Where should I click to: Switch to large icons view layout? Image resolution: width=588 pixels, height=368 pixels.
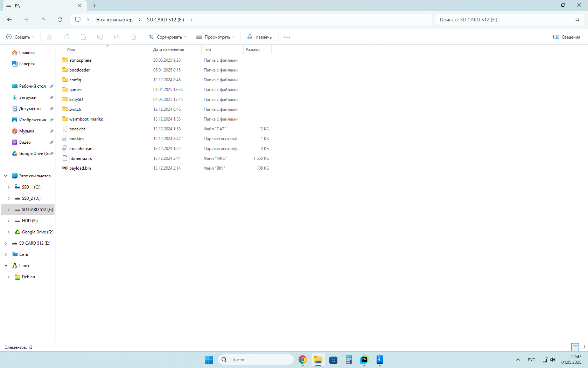(x=583, y=347)
